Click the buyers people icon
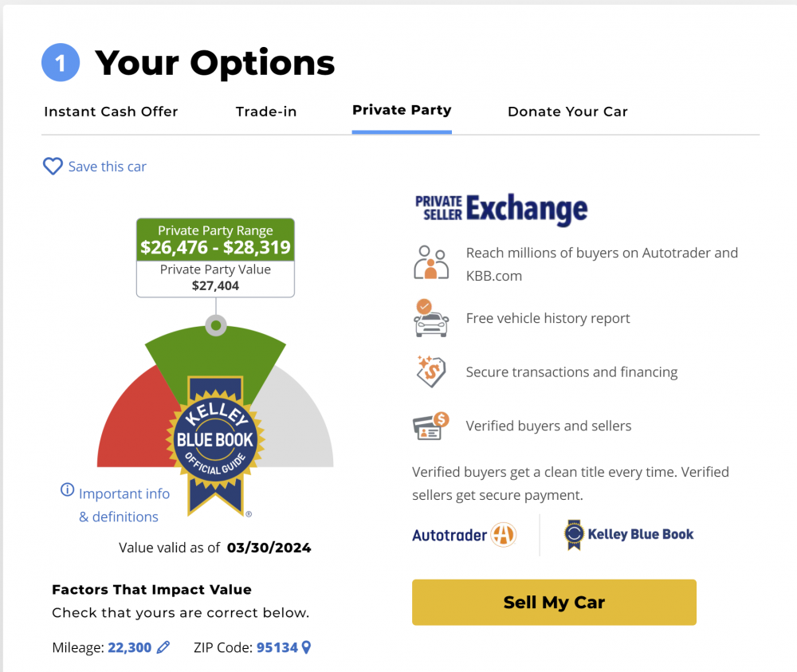This screenshot has height=672, width=797. coord(431,262)
